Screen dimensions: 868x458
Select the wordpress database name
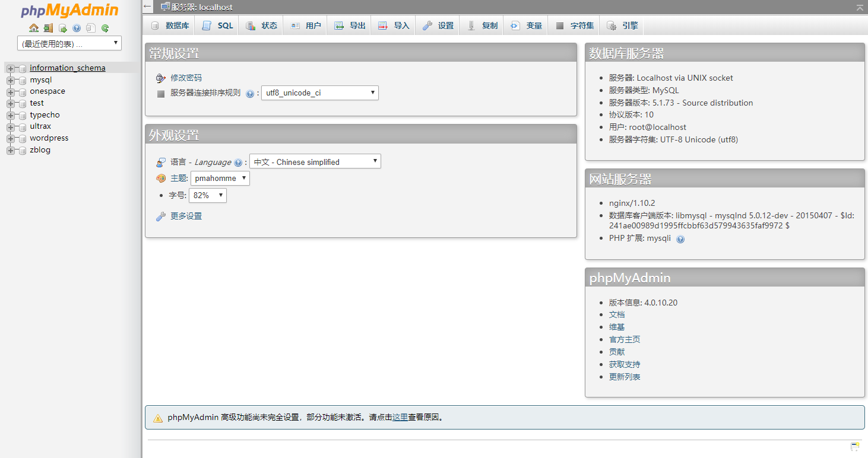(49, 138)
